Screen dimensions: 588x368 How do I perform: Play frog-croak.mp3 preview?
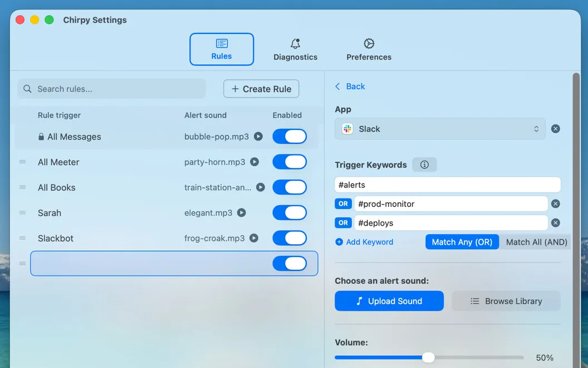coord(254,238)
